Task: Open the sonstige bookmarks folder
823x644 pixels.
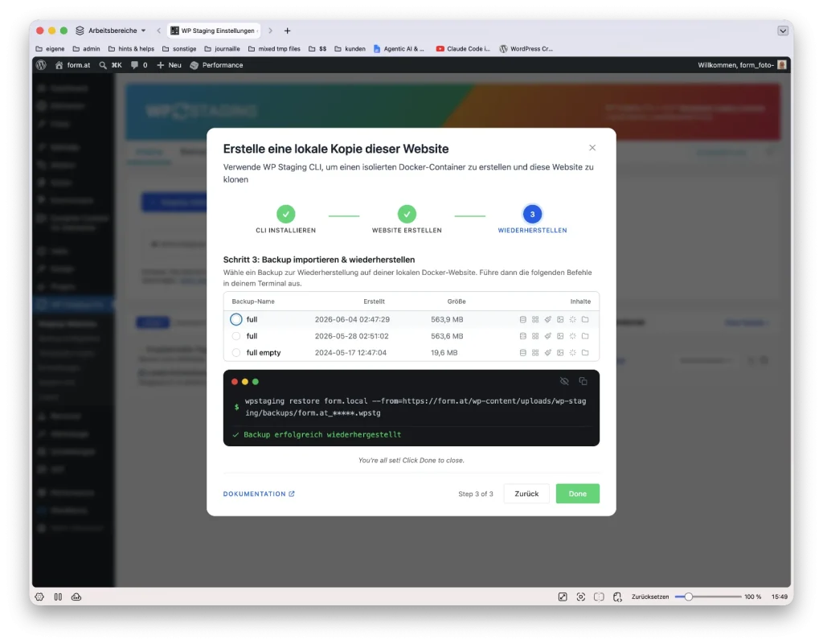Action: (x=179, y=49)
